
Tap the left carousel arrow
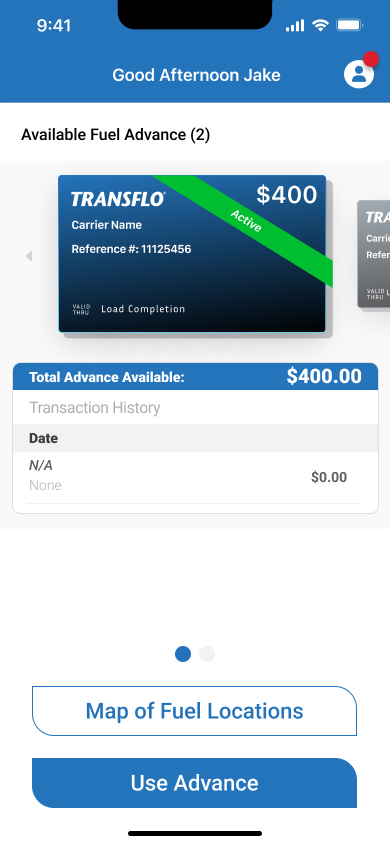click(x=29, y=256)
